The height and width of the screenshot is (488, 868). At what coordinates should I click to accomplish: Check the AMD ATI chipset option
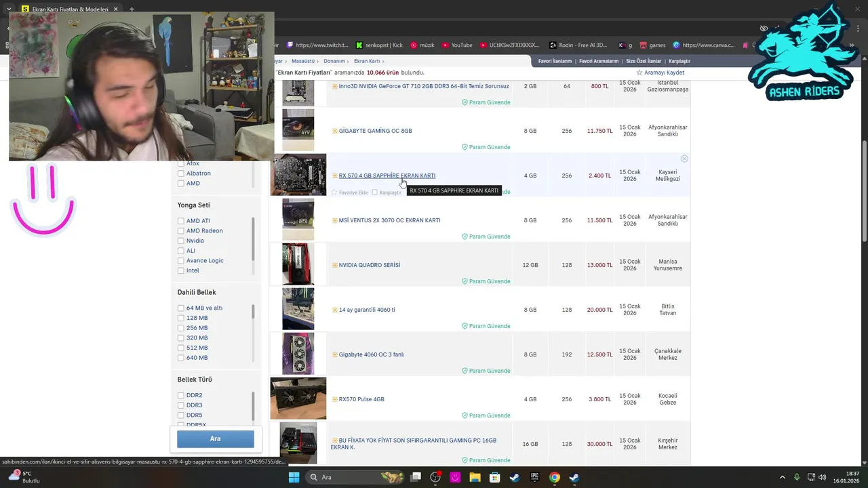coord(181,221)
